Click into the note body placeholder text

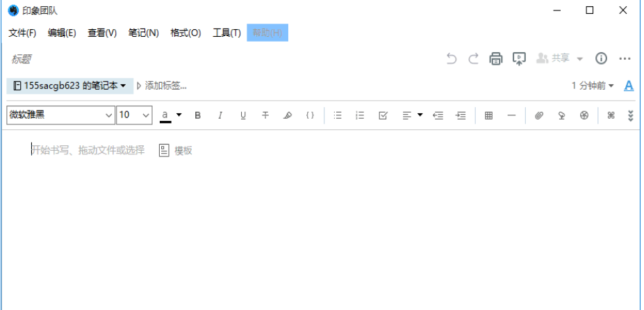point(88,150)
